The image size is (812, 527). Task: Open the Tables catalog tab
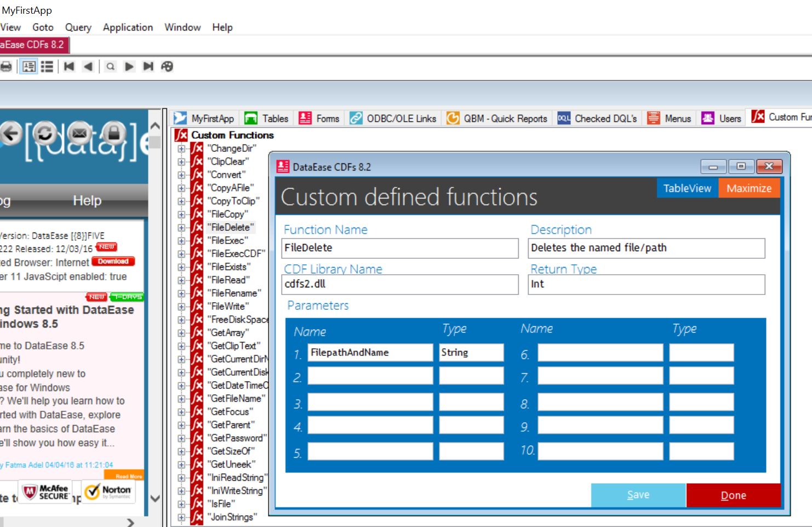pos(266,118)
